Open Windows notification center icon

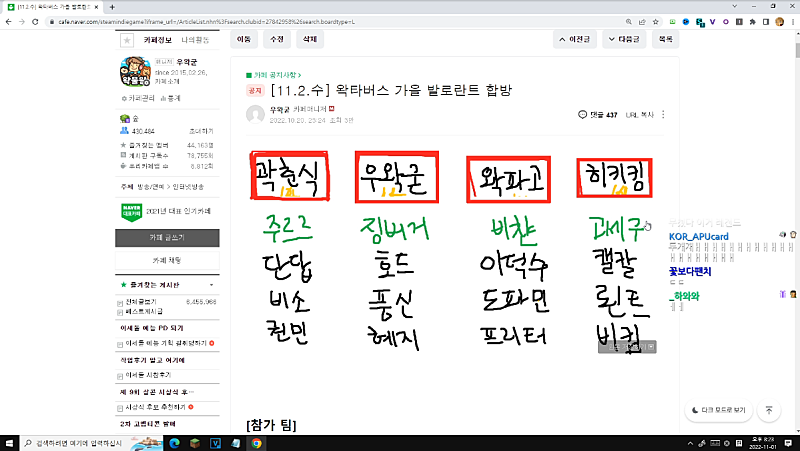pyautogui.click(x=788, y=443)
